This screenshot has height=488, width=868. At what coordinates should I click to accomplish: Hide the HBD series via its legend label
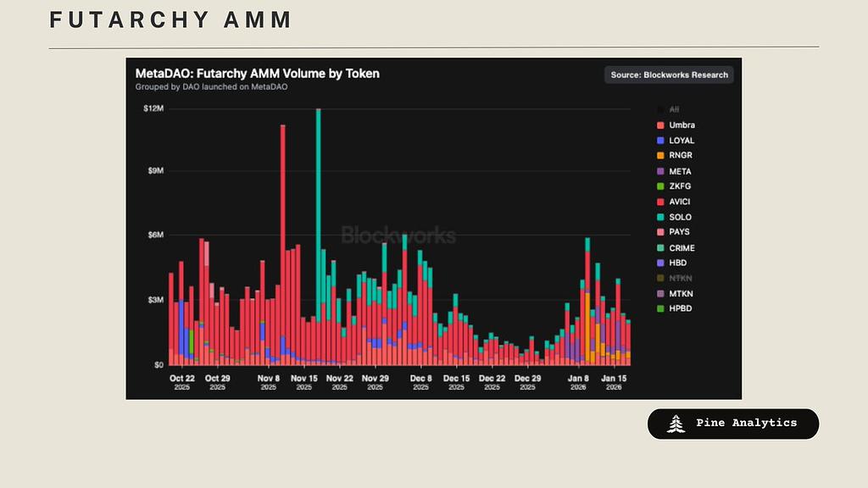click(x=677, y=263)
